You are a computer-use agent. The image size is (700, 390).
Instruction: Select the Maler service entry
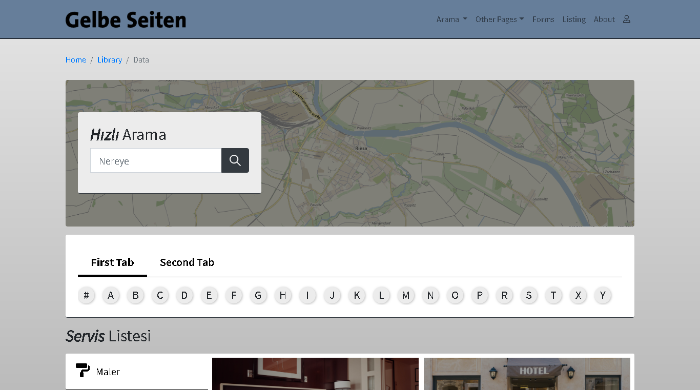[137, 371]
